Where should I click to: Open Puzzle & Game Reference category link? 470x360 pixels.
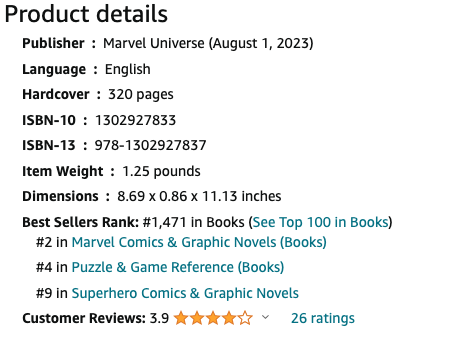tap(178, 267)
